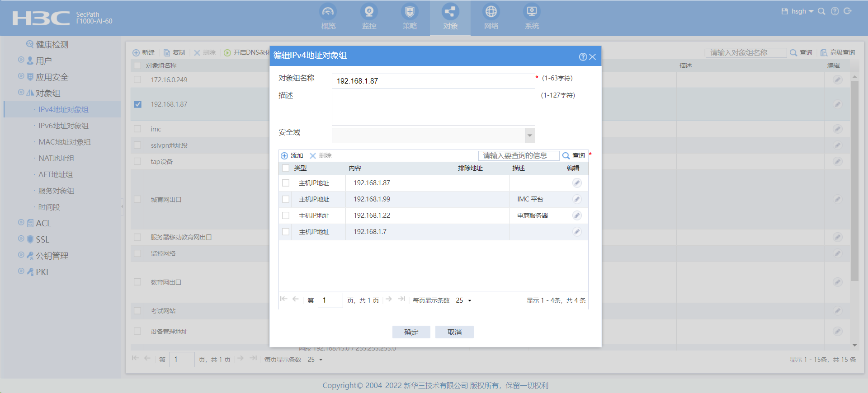
Task: Check the 172.16.0.249 group row
Action: (x=137, y=80)
